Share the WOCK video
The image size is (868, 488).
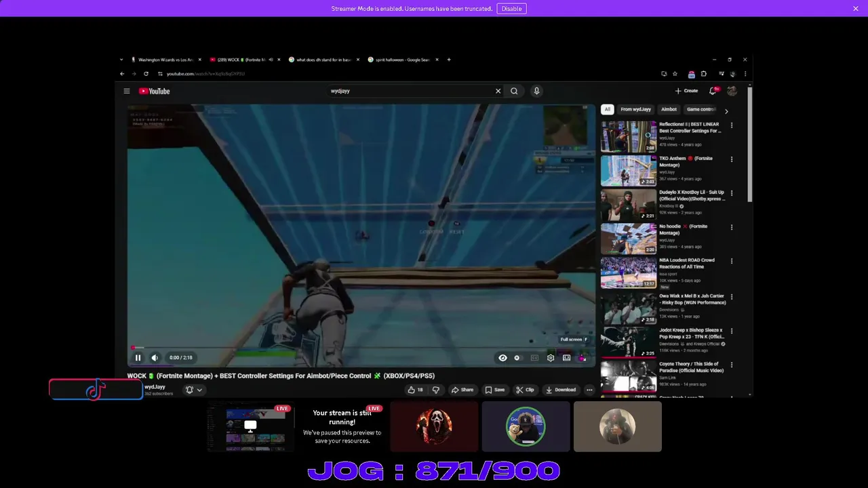pyautogui.click(x=462, y=390)
